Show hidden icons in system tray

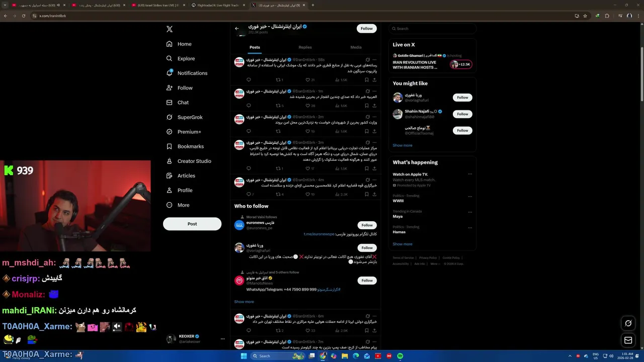tap(570, 356)
